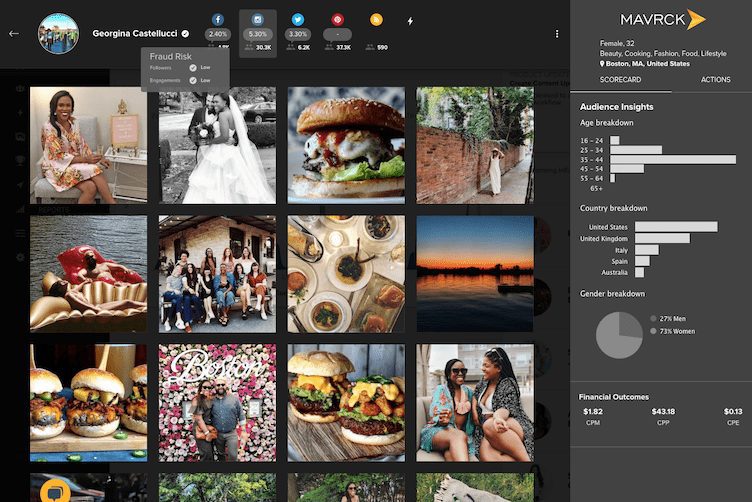Click the Country breakdown label
The image size is (752, 502).
point(613,208)
